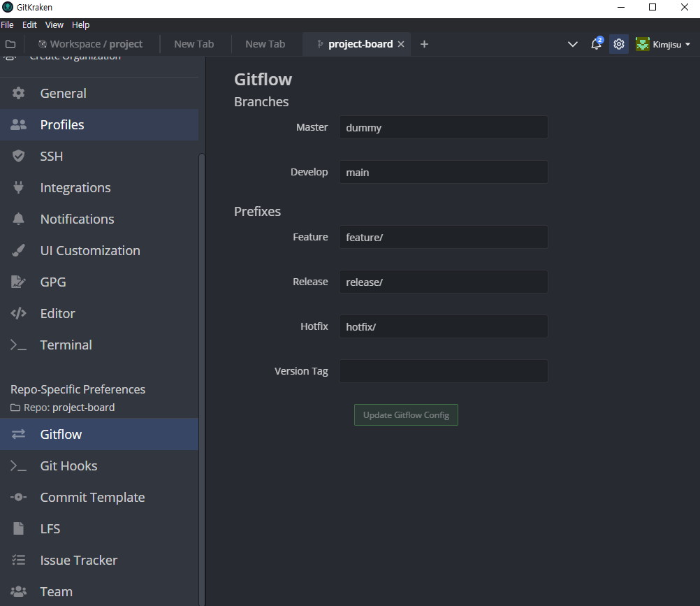Switch to Workspace / project tab
700x606 pixels.
[x=91, y=44]
